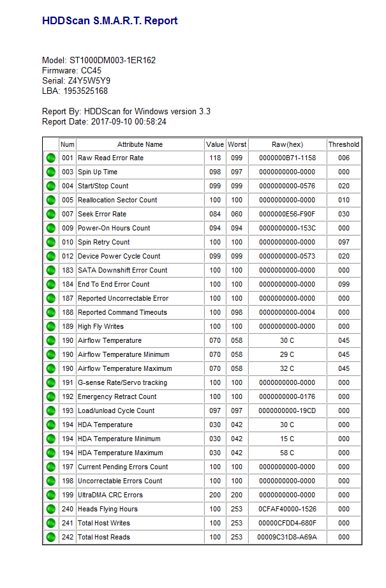Click the green status icon for End To End Error Count
386x588 pixels.
(x=51, y=285)
